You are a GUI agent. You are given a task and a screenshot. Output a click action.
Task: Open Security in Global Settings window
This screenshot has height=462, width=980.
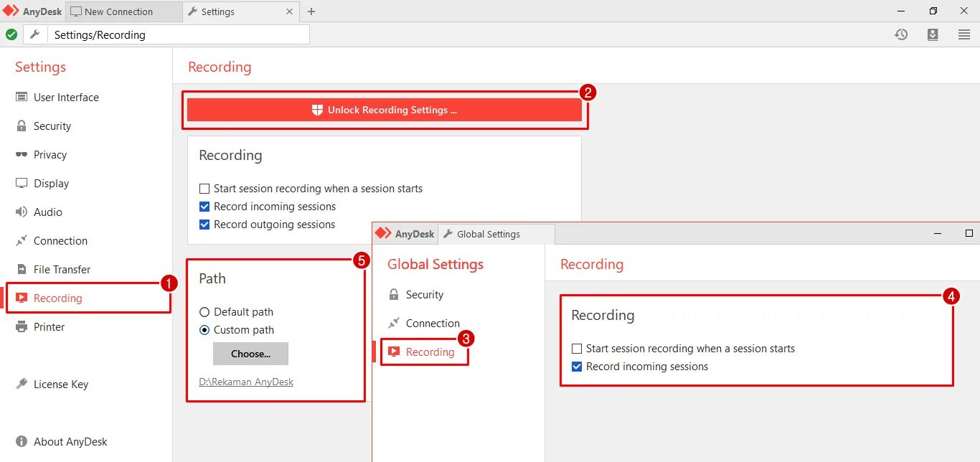(425, 295)
